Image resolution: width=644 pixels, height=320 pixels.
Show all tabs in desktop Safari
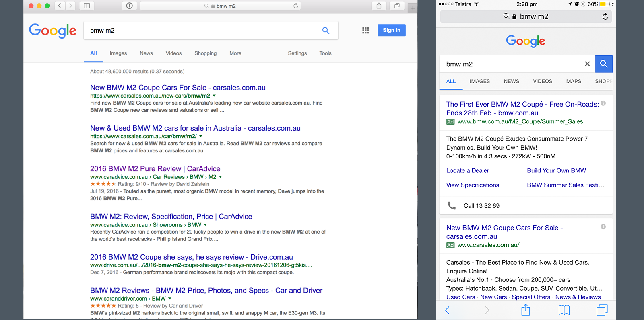point(397,6)
